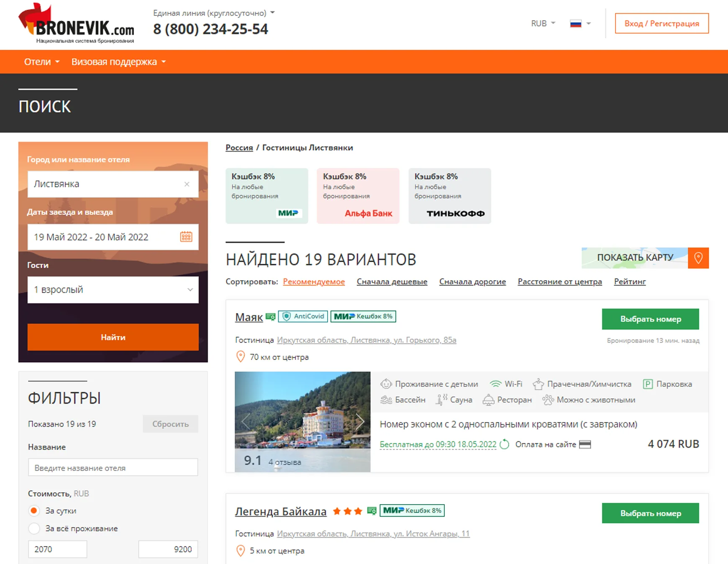Click the МИР Кэшбэк 8% promo card
This screenshot has height=564, width=728.
[267, 196]
